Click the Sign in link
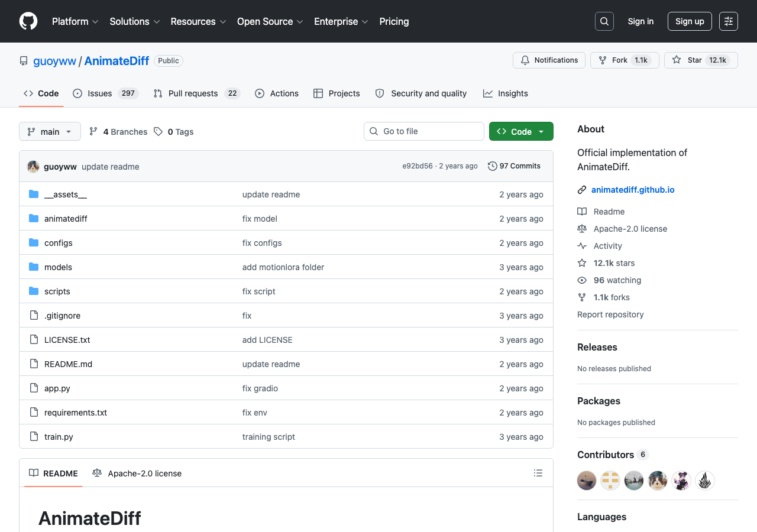Viewport: 757px width, 532px height. [x=640, y=21]
